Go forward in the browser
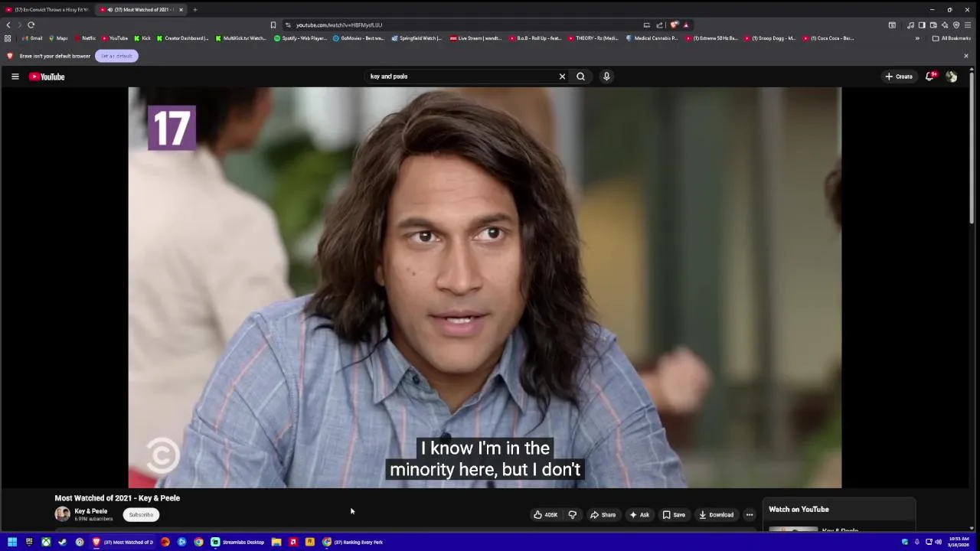The height and width of the screenshot is (551, 980). (20, 24)
